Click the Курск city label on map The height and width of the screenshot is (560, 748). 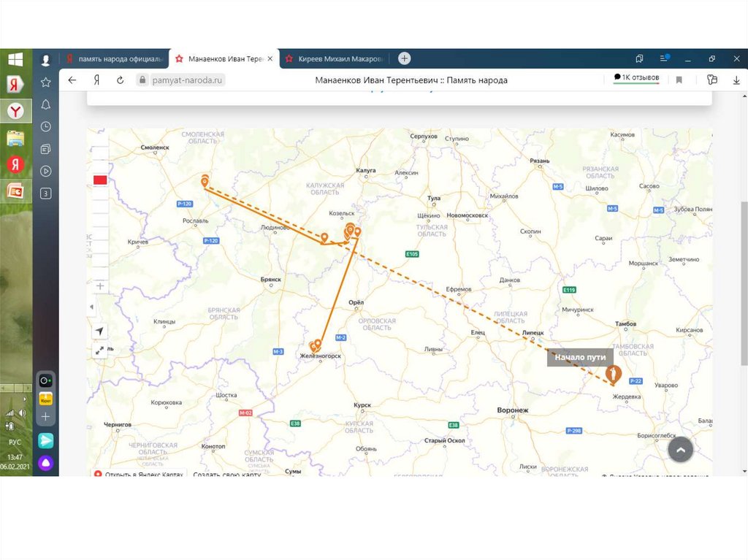coord(362,405)
